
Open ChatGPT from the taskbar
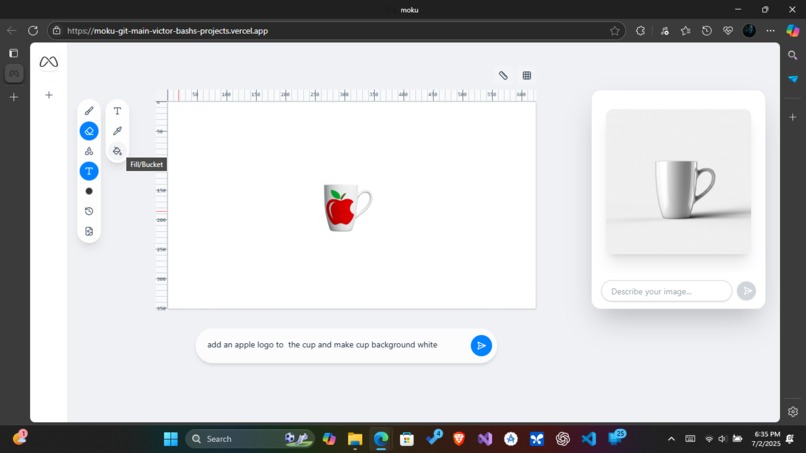point(563,439)
